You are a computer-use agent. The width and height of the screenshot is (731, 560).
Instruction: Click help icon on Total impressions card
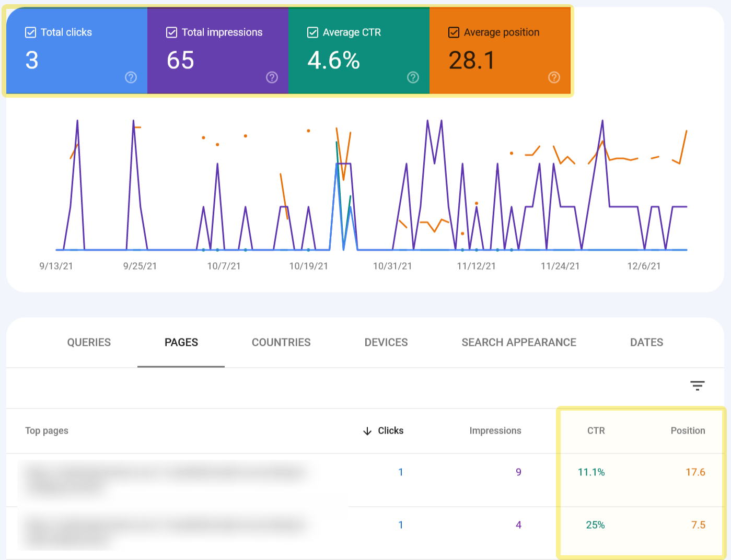click(272, 77)
